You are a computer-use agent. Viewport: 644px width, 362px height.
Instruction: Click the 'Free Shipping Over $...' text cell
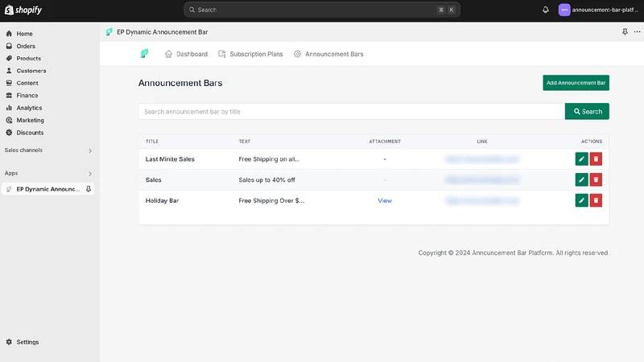[271, 200]
